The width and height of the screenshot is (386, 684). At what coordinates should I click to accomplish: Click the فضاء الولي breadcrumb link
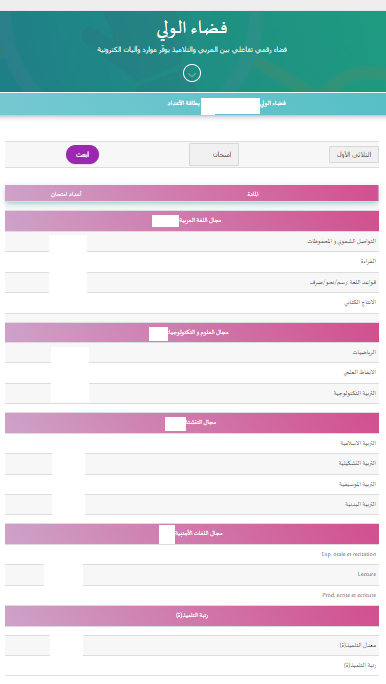273,103
